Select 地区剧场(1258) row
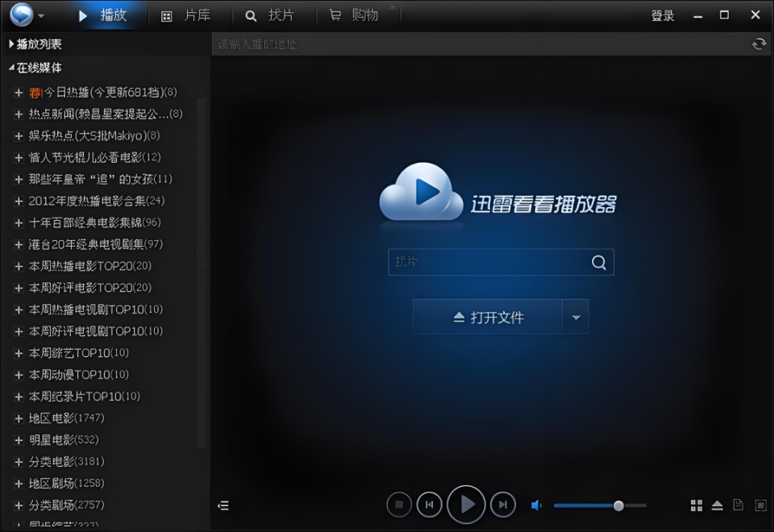Screen dimensions: 774x532 [x=67, y=483]
